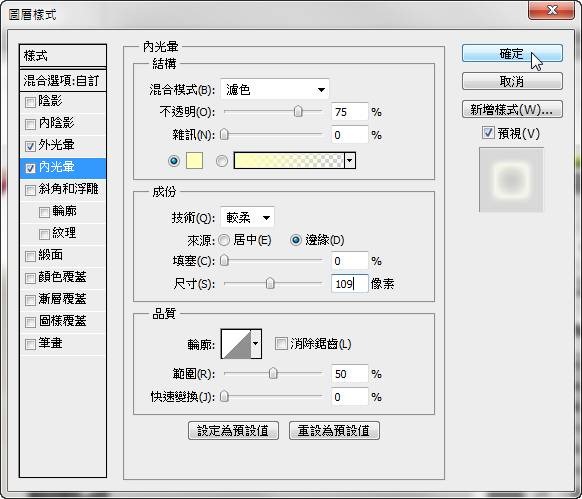Click the 尺寸(S) size slider handle
This screenshot has height=499, width=582.
(x=270, y=283)
